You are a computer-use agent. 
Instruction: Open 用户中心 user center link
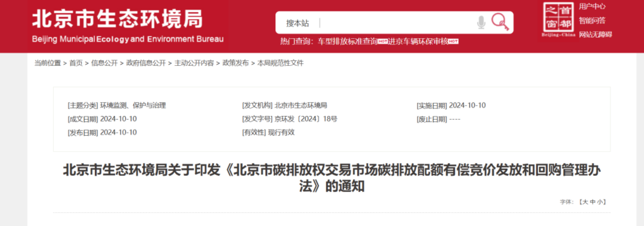click(x=592, y=6)
